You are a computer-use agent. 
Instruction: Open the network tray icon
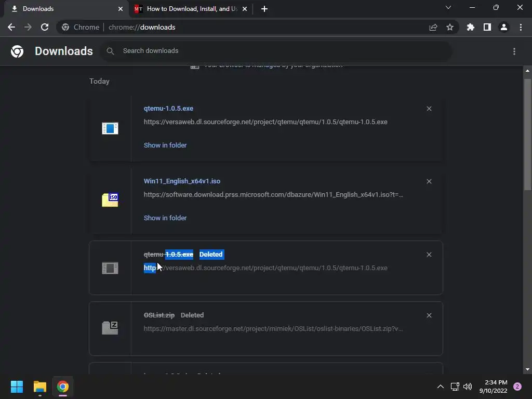(455, 387)
